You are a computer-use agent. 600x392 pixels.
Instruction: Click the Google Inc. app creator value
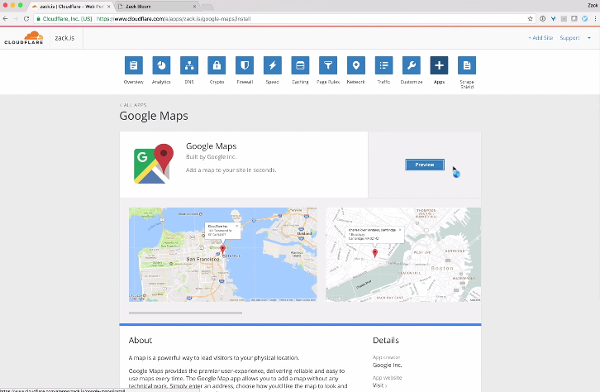click(x=387, y=365)
